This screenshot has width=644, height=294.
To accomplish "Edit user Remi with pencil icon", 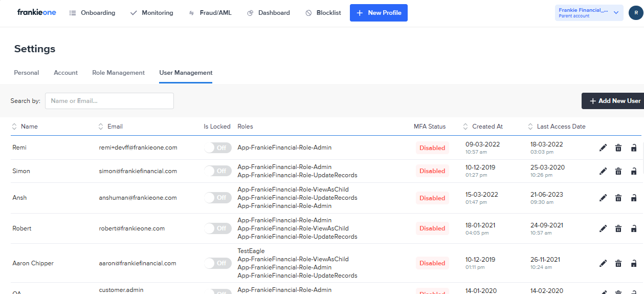I will click(x=603, y=148).
